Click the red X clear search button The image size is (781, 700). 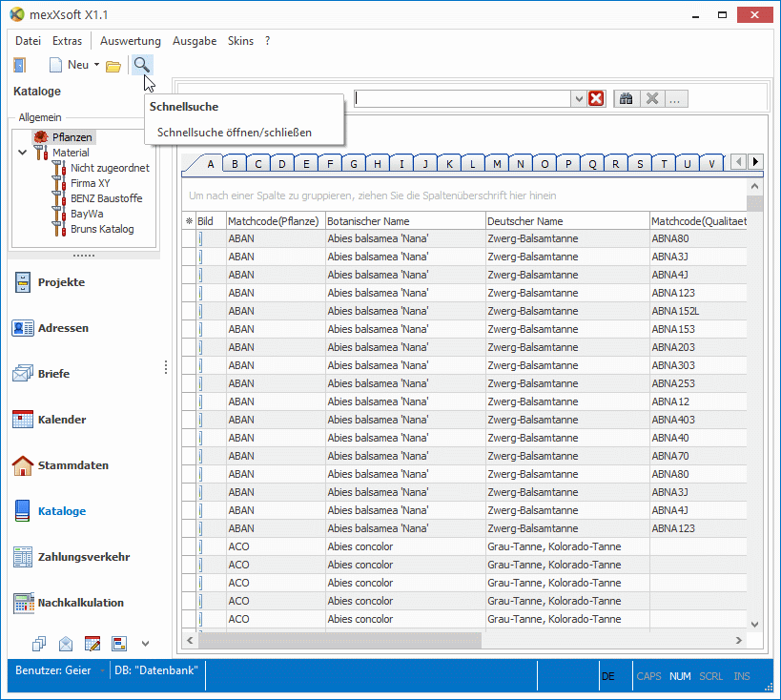(x=596, y=98)
